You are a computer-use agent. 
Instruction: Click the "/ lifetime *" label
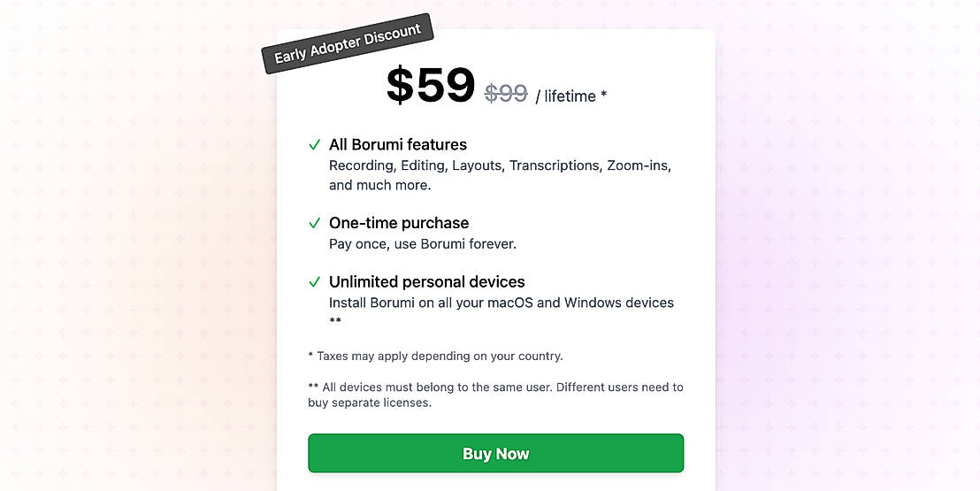(570, 96)
